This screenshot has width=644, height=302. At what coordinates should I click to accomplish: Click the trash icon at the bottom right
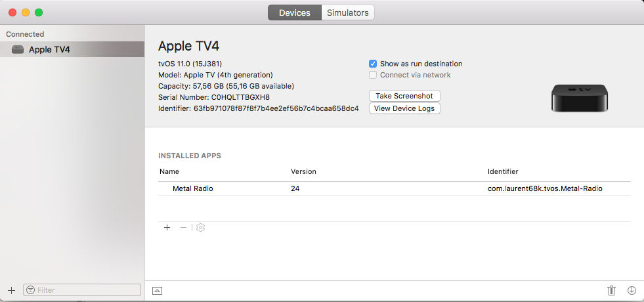[x=611, y=290]
